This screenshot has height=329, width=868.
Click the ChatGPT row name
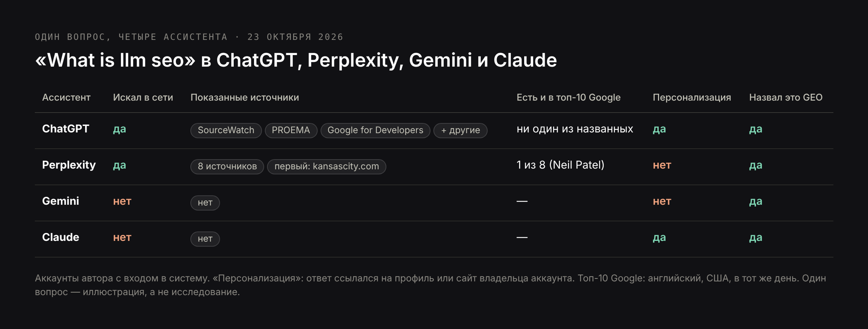(66, 129)
